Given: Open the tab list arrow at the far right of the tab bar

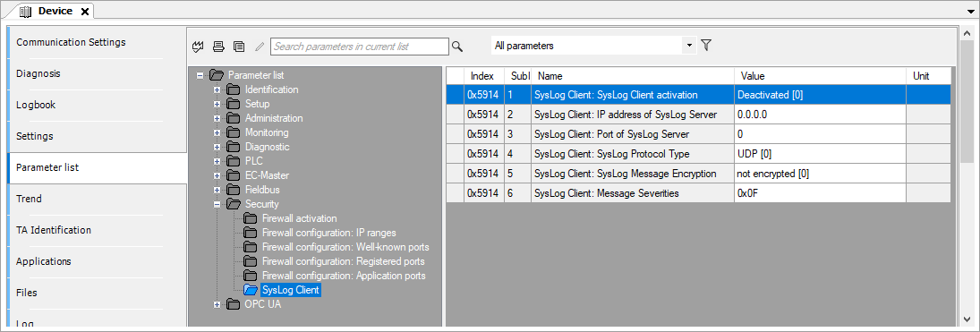Looking at the screenshot, I should (971, 12).
